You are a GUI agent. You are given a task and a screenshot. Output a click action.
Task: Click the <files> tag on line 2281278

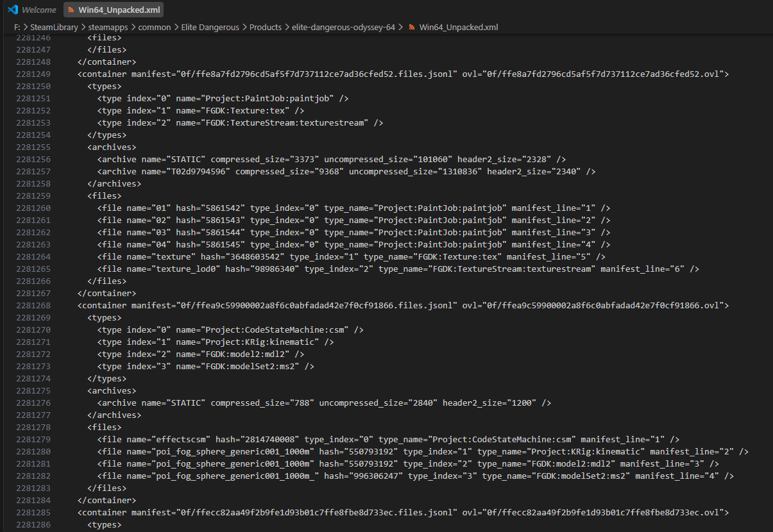pyautogui.click(x=105, y=428)
